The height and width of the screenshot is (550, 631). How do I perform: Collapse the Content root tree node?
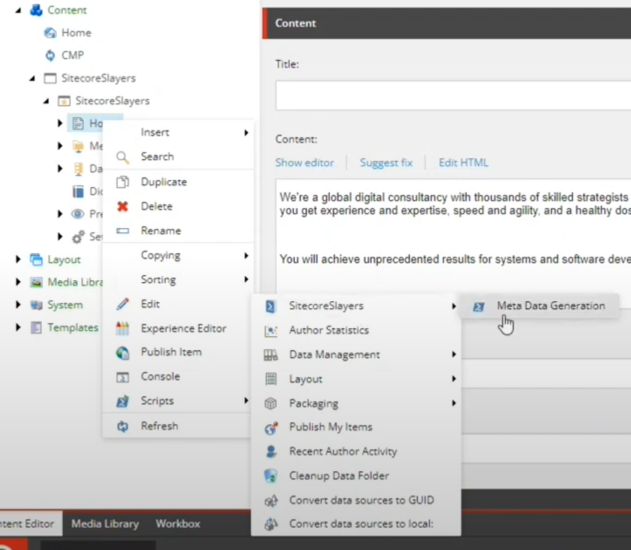tap(18, 10)
